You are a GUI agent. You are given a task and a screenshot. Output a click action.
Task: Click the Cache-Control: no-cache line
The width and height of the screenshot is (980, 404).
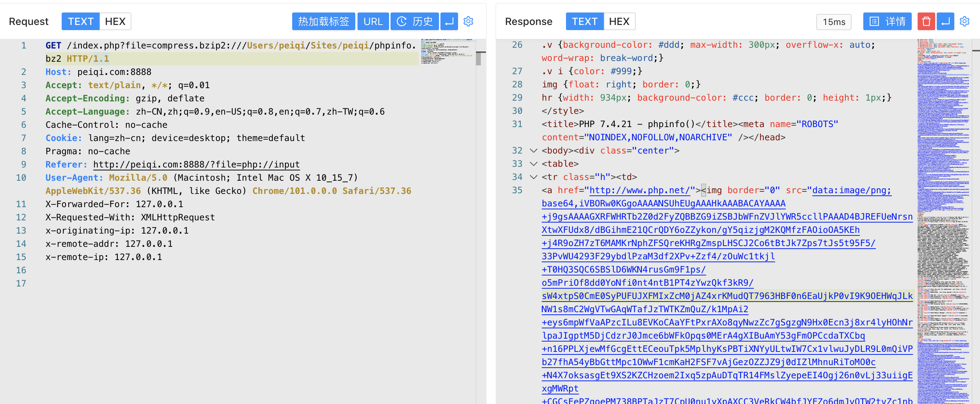pos(106,125)
